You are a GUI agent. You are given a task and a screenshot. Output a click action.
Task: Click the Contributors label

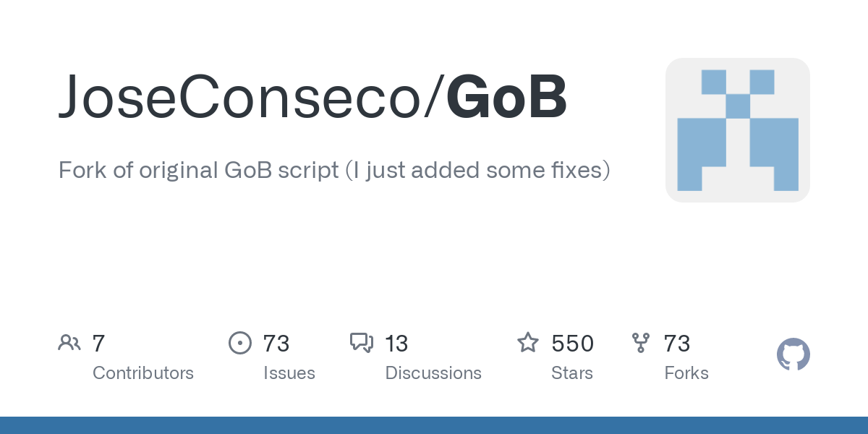tap(143, 373)
